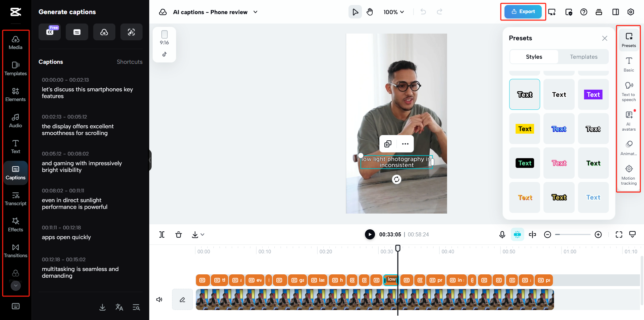Click the rotate handle below the caption box
Viewport: 644px width, 320px height.
point(396,179)
